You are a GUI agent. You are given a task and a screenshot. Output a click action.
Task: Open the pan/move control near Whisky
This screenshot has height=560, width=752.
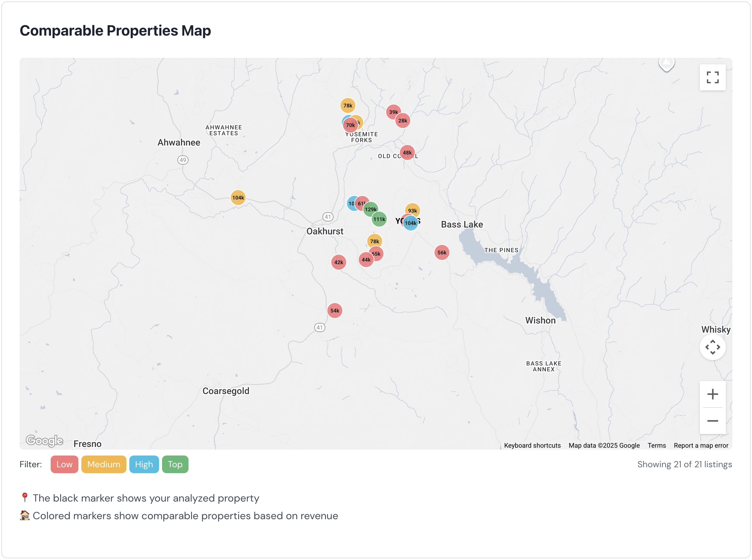[x=712, y=347]
